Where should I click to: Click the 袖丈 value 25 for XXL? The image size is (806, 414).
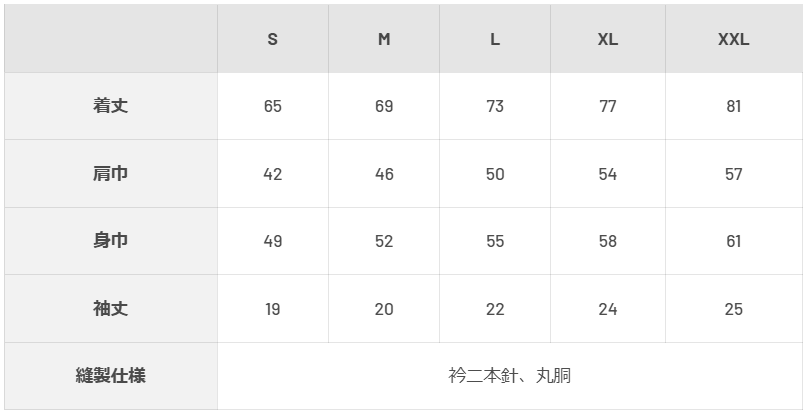pyautogui.click(x=734, y=309)
